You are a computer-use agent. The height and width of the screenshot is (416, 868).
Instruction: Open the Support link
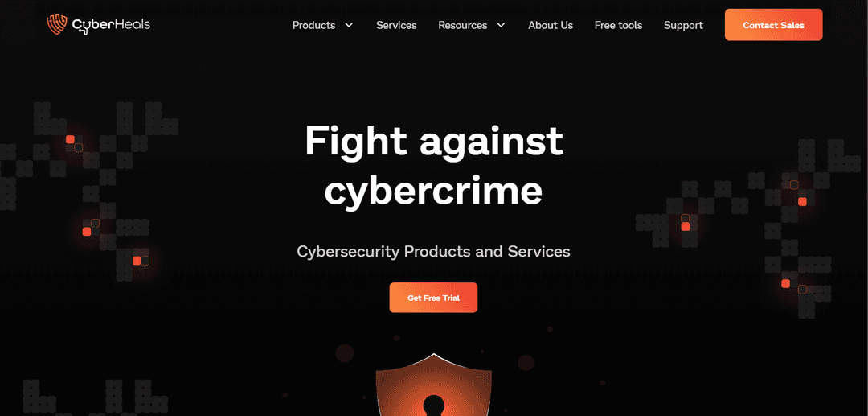(683, 25)
